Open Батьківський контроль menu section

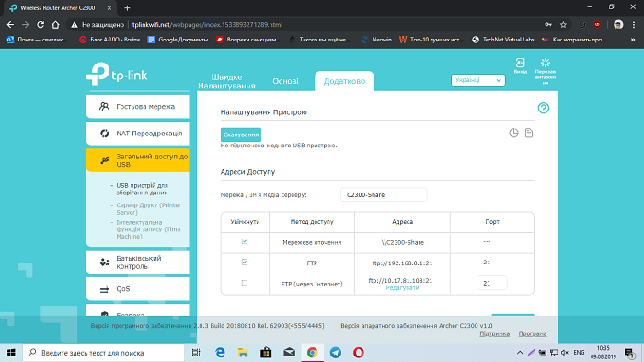coord(138,262)
